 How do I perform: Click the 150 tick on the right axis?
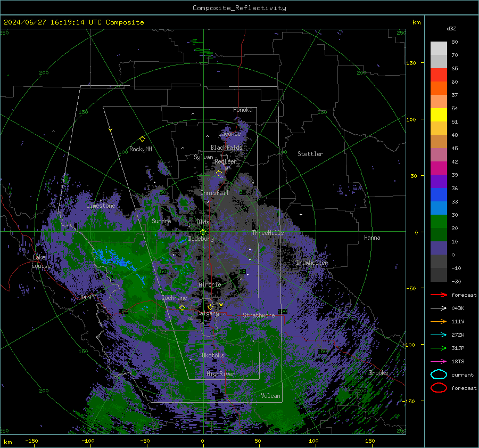(411, 63)
